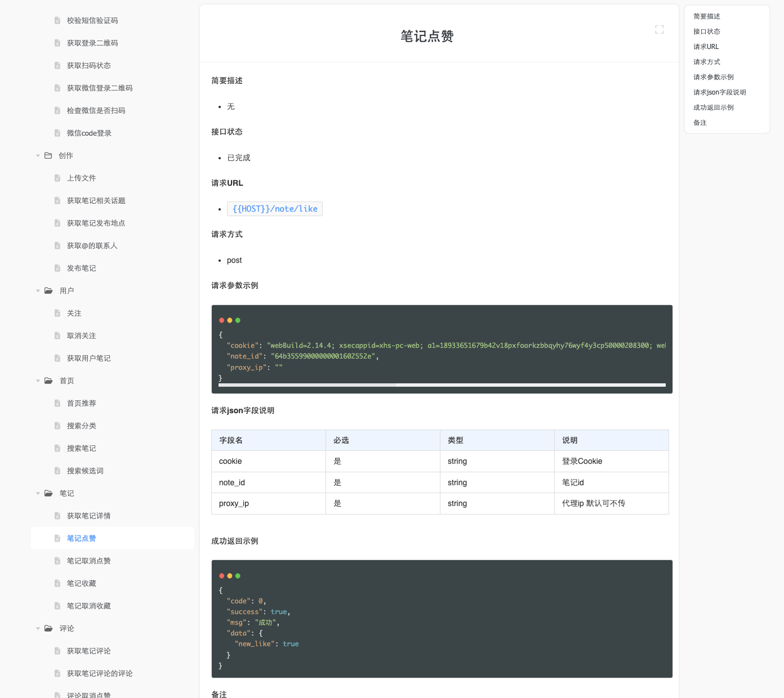784x698 pixels.
Task: Jump to 请求方式 in outline
Action: 707,62
